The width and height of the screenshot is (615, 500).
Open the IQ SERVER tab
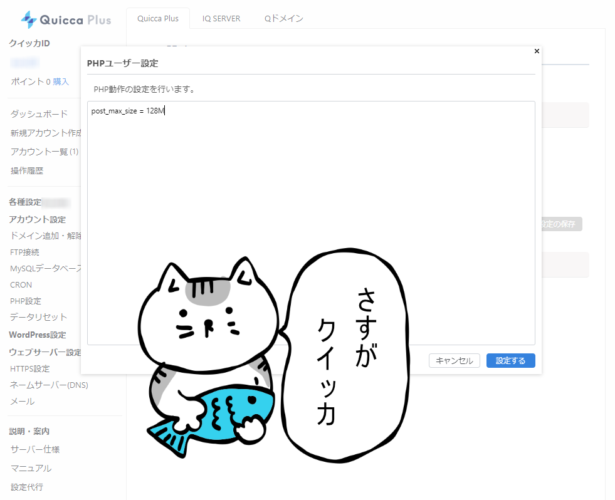[221, 18]
